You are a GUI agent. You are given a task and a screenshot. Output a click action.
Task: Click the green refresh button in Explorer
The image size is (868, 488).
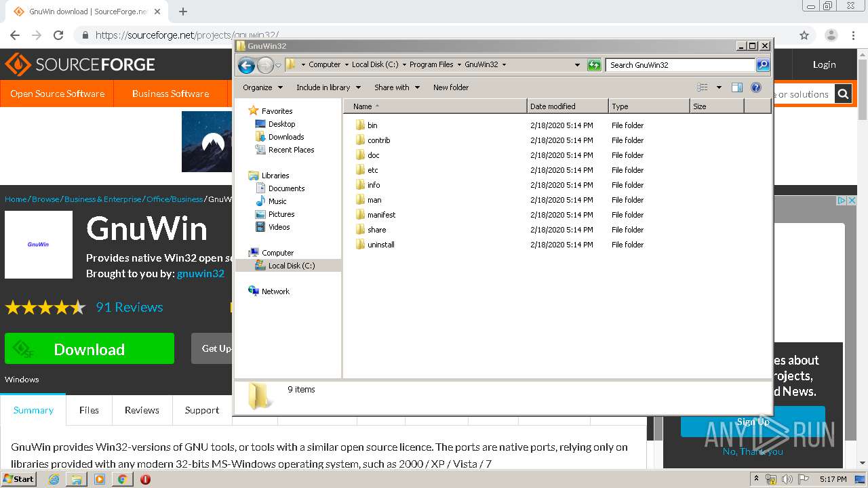pyautogui.click(x=594, y=65)
